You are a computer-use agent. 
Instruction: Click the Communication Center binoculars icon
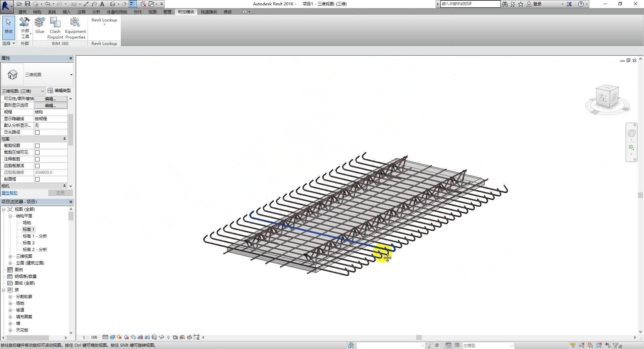(505, 4)
